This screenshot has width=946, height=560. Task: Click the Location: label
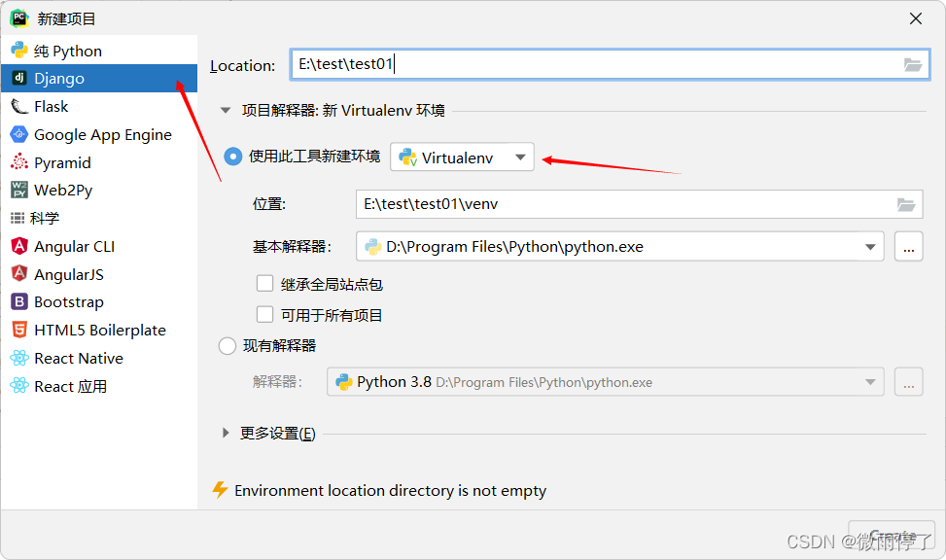click(x=242, y=65)
